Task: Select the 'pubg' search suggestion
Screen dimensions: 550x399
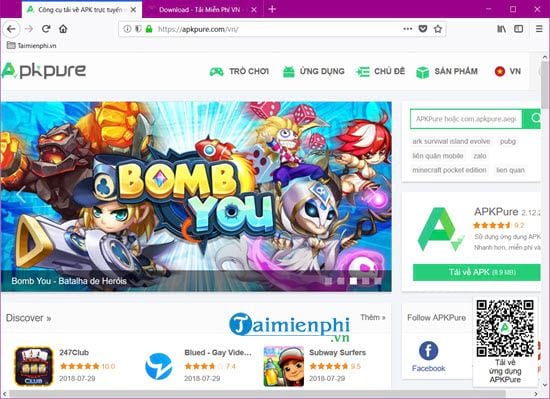Action: click(x=508, y=141)
